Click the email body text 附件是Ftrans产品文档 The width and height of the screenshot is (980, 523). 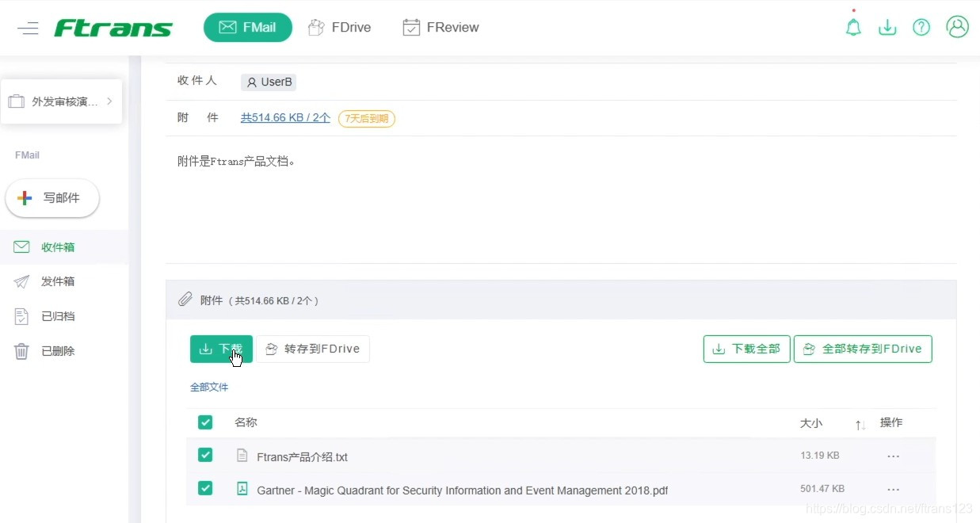coord(236,162)
